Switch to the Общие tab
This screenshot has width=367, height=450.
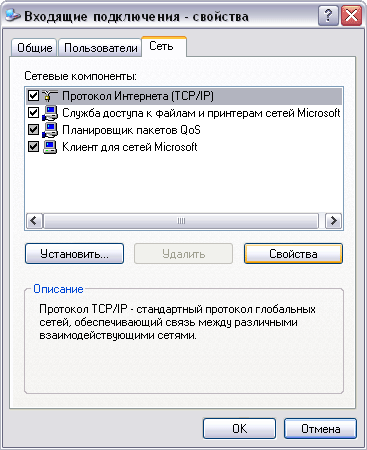pyautogui.click(x=34, y=48)
